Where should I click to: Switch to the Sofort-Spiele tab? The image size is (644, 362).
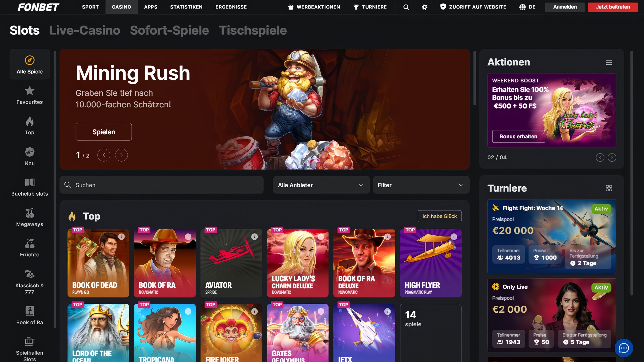[x=169, y=30]
